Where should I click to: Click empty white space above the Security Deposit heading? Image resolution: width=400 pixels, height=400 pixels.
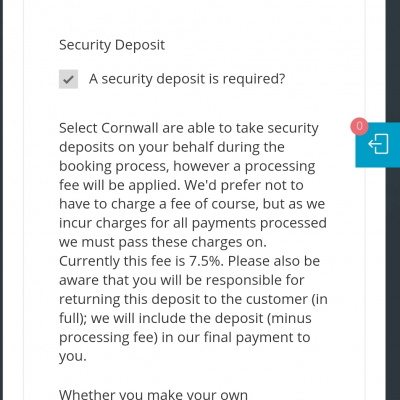point(193,17)
